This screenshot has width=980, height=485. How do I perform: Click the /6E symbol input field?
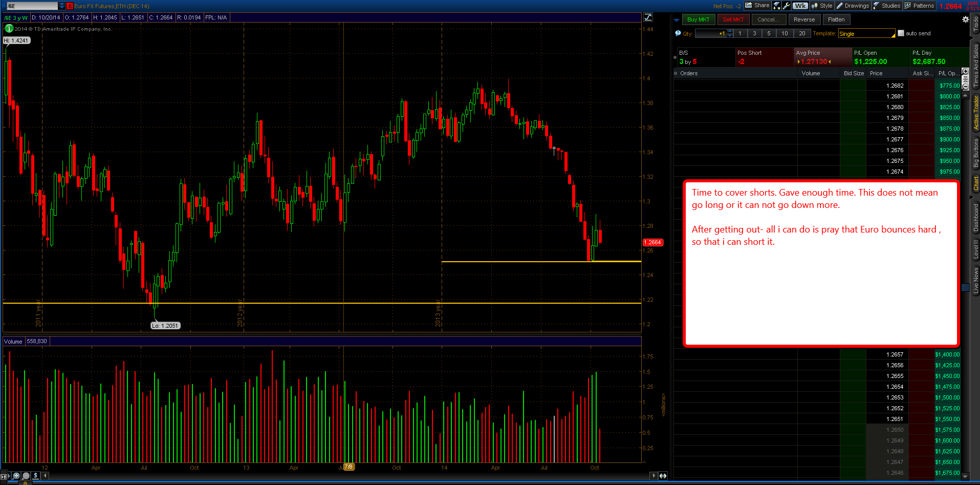coord(32,6)
